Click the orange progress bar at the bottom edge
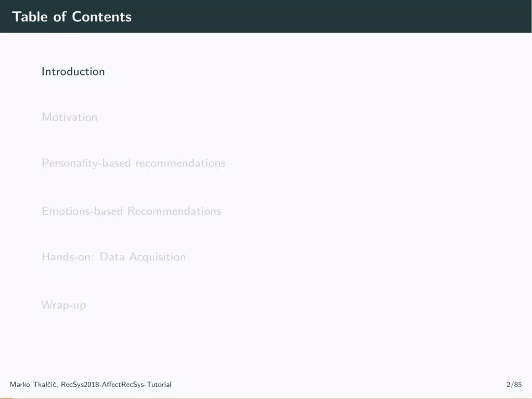 tap(6, 399)
